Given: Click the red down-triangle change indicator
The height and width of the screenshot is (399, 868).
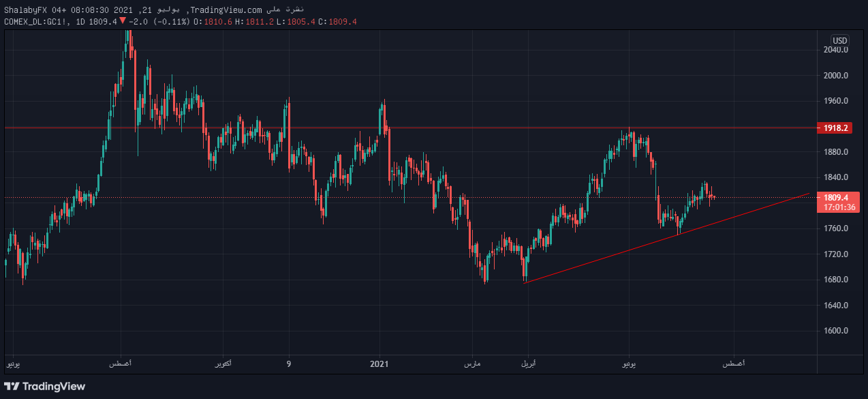Looking at the screenshot, I should (x=122, y=21).
